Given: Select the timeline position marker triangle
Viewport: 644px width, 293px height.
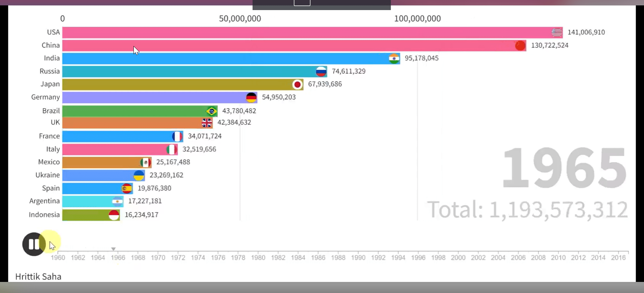Looking at the screenshot, I should (x=113, y=249).
